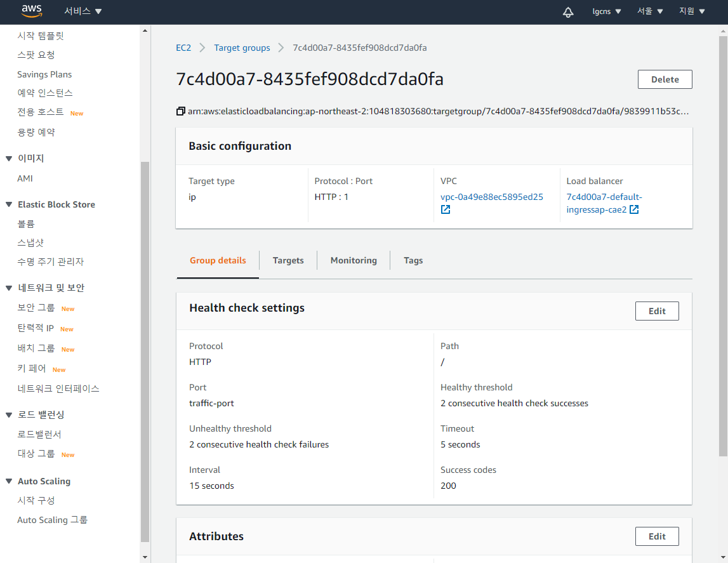Open the 7c4d00a7-default-ingressap-cae2 load balancer link
Viewport: 728px width, 563px height.
(x=604, y=203)
